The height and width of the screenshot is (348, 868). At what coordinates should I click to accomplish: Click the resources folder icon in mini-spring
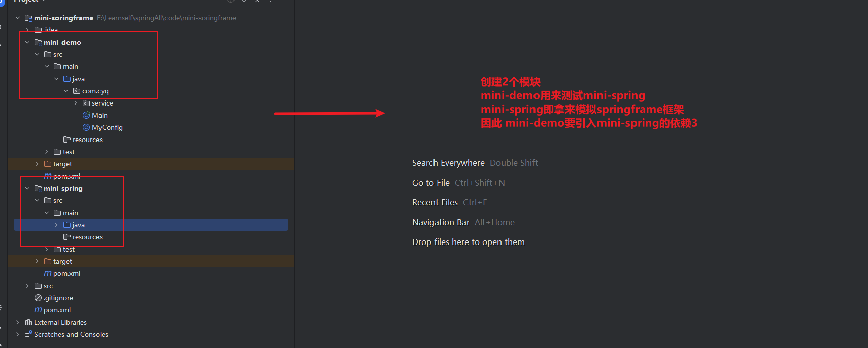[x=67, y=237]
